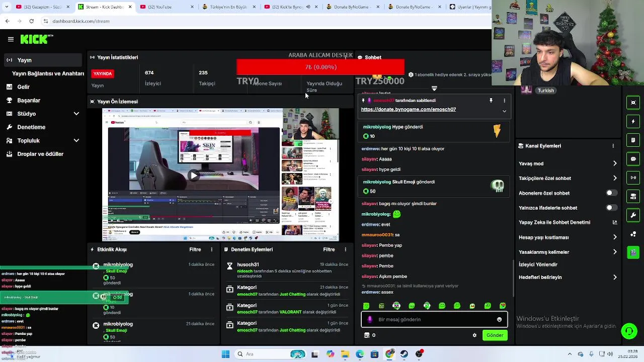Open Microsoft Store from the taskbar
Screen dimensions: 644x362
[374, 354]
